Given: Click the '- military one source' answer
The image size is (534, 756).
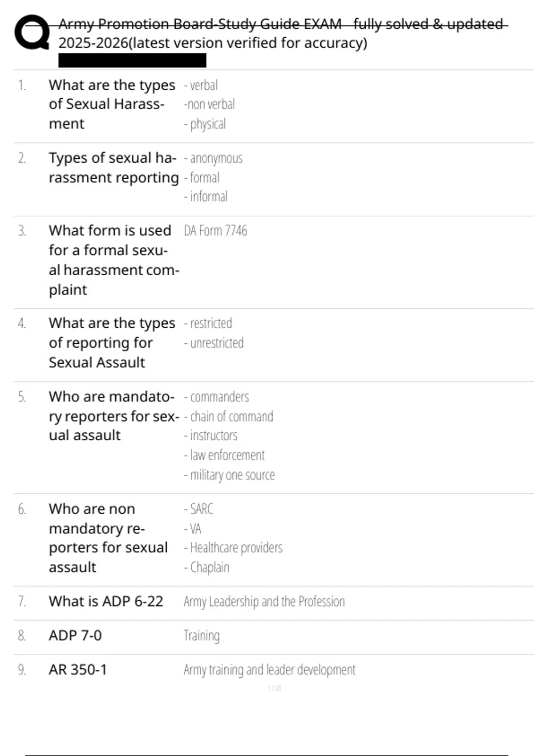Looking at the screenshot, I should [230, 475].
